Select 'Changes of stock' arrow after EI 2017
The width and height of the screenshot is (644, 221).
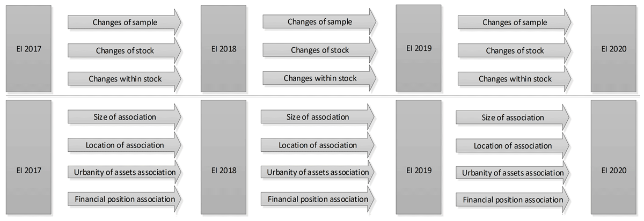[x=125, y=51]
